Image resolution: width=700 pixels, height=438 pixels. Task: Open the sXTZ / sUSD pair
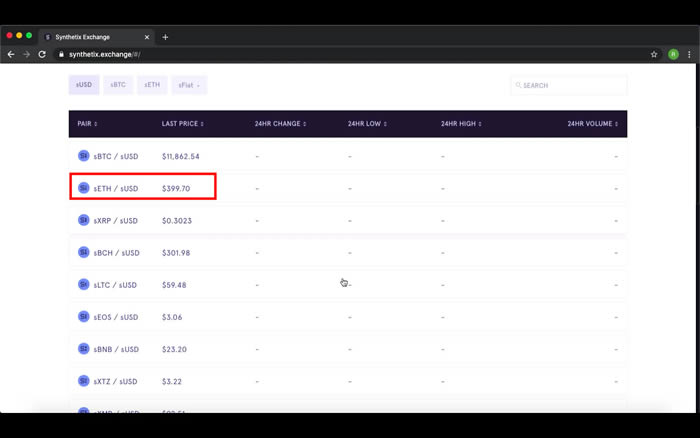[116, 381]
